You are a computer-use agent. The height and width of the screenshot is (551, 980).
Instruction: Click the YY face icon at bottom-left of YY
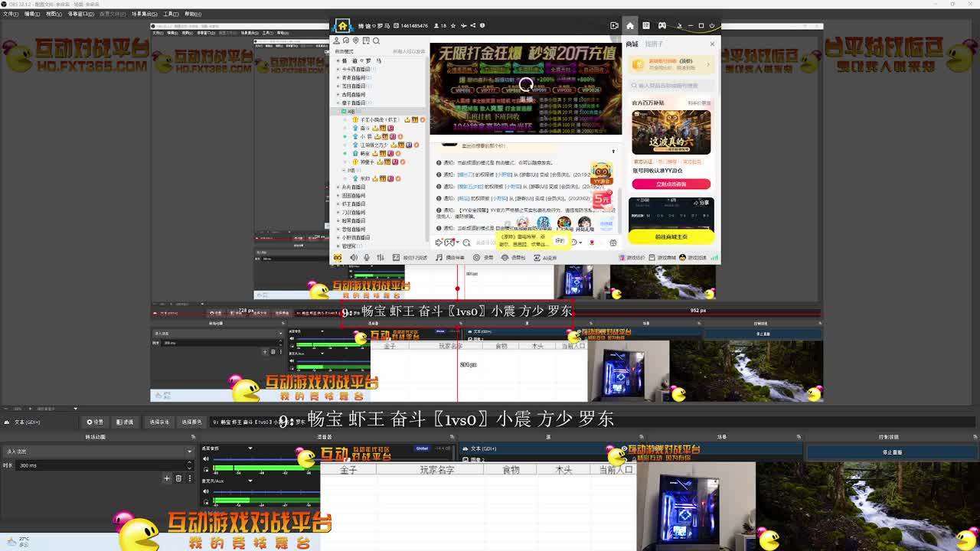point(338,258)
